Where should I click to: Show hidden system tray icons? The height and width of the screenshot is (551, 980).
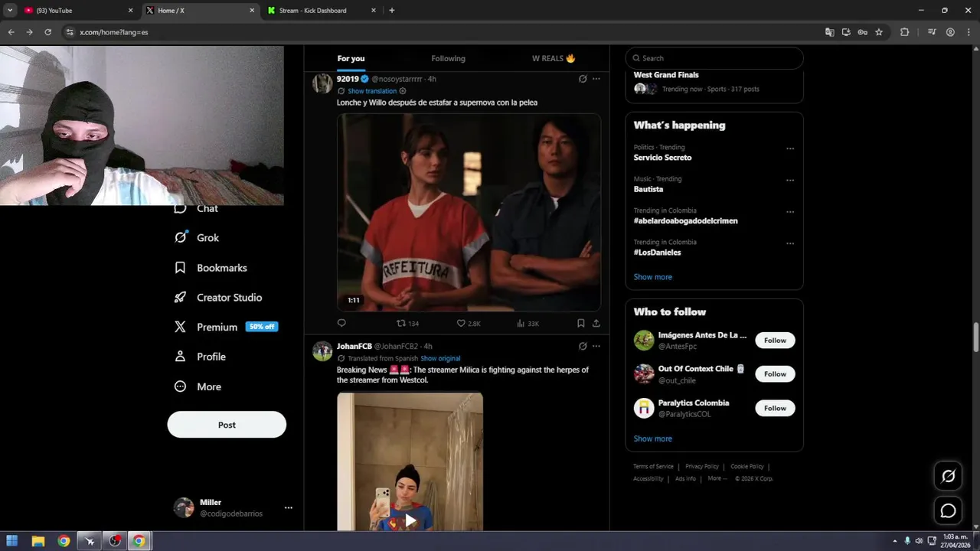(x=895, y=541)
